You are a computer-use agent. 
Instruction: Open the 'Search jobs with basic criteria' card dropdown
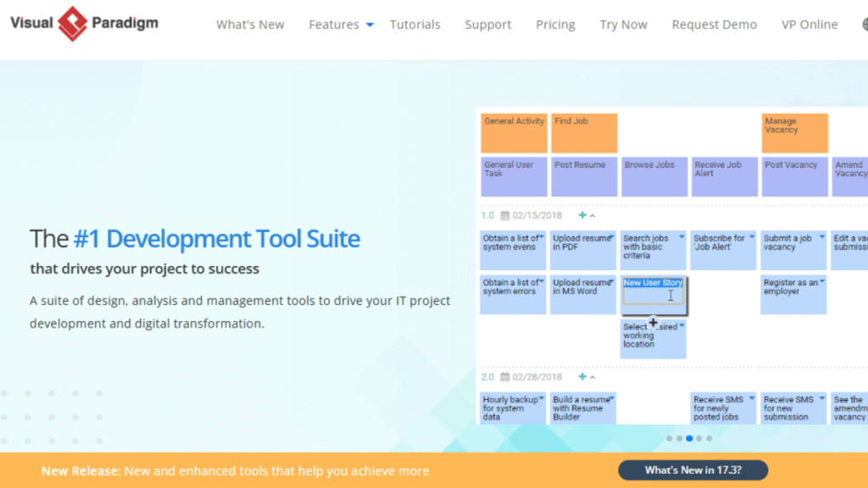(x=680, y=236)
